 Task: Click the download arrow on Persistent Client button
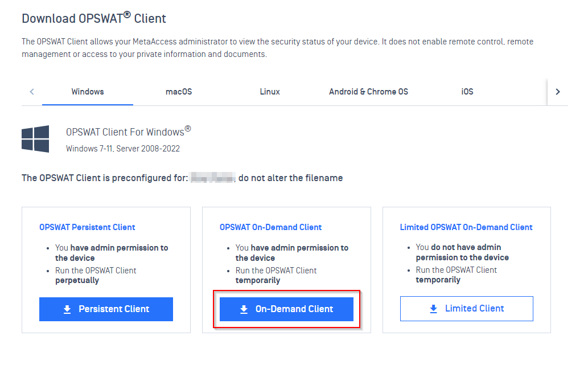(x=67, y=309)
